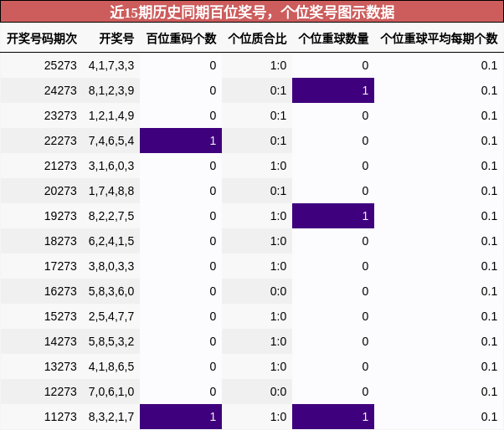Select draw numbers 1,2,1,4,9

pyautogui.click(x=111, y=115)
